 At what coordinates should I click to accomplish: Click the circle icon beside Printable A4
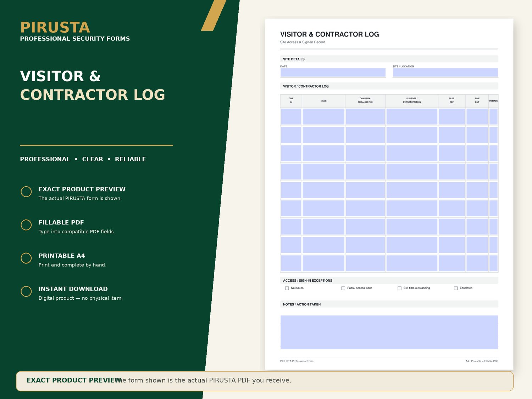[26, 258]
